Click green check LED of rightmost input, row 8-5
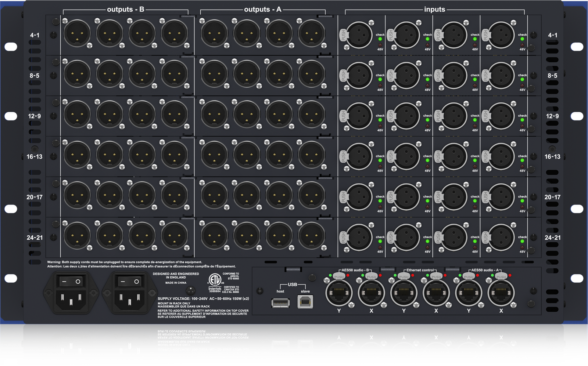Screen dimensions: 588x366 click(522, 79)
